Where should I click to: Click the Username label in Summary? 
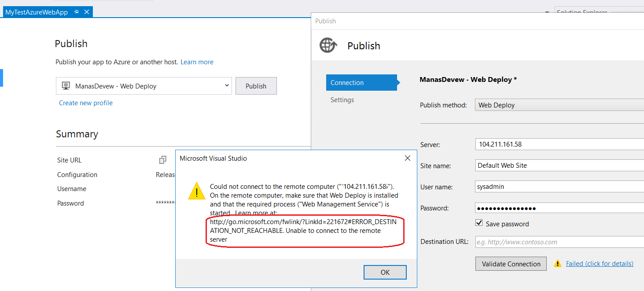(72, 189)
